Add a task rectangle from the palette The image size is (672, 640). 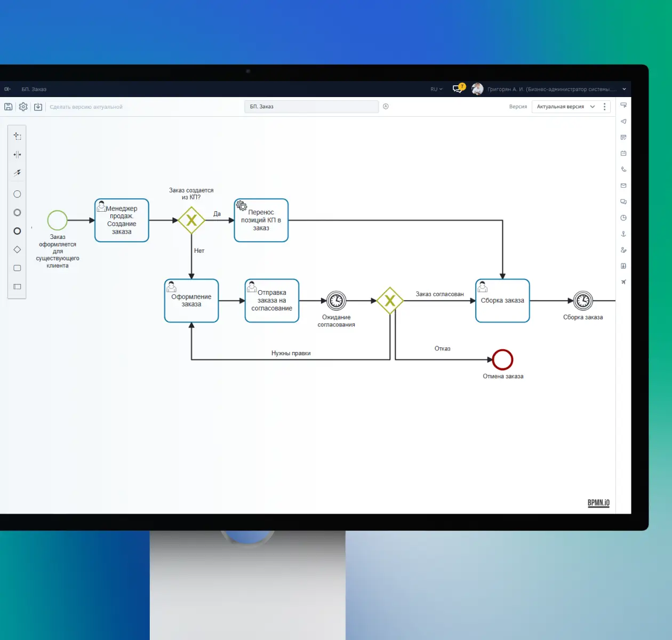(17, 268)
